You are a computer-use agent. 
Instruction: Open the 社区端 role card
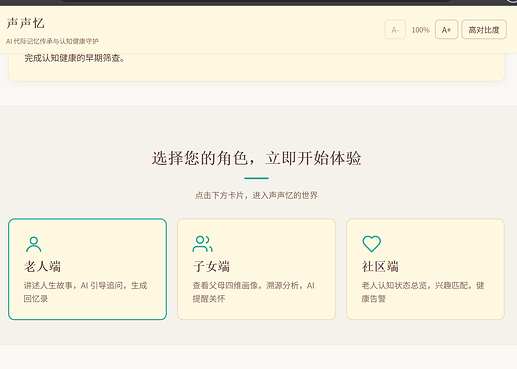(425, 269)
